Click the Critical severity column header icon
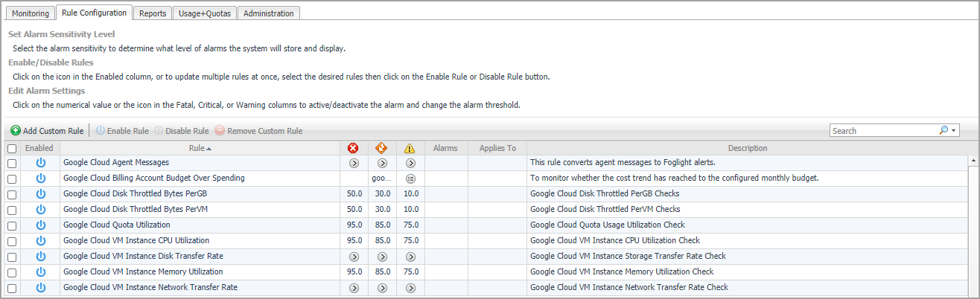The width and height of the screenshot is (980, 299). point(382,148)
